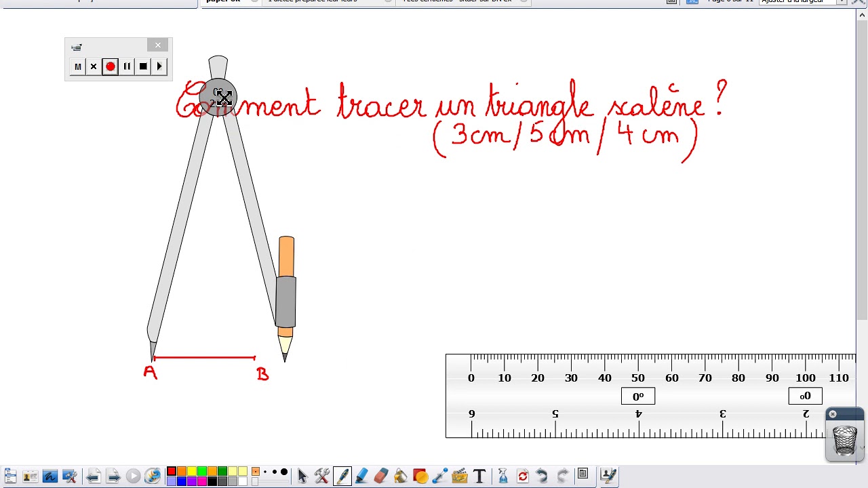868x488 pixels.
Task: Launch the ExpressPoll icon
Action: coord(153,476)
